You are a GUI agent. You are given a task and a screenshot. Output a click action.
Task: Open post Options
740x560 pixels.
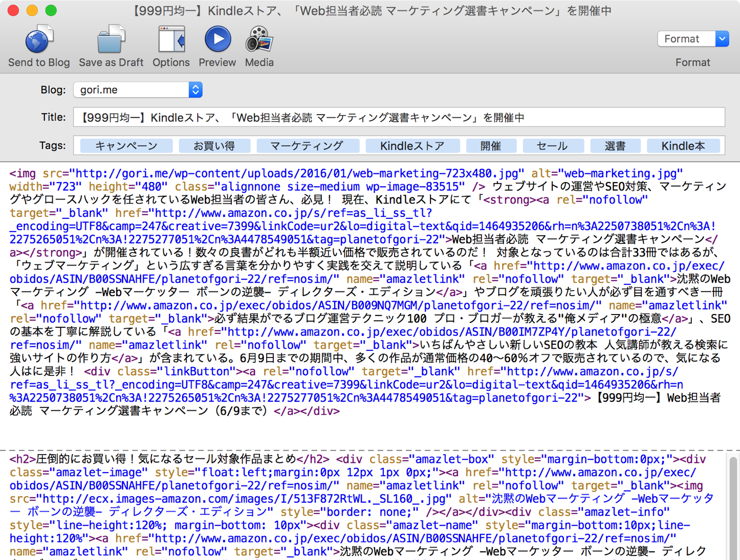click(x=170, y=38)
